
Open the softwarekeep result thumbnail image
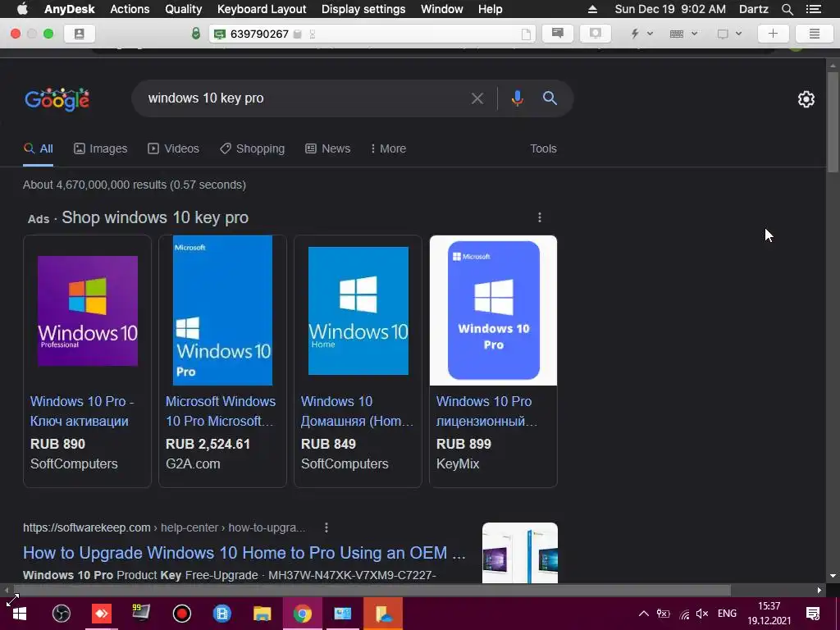click(x=519, y=553)
